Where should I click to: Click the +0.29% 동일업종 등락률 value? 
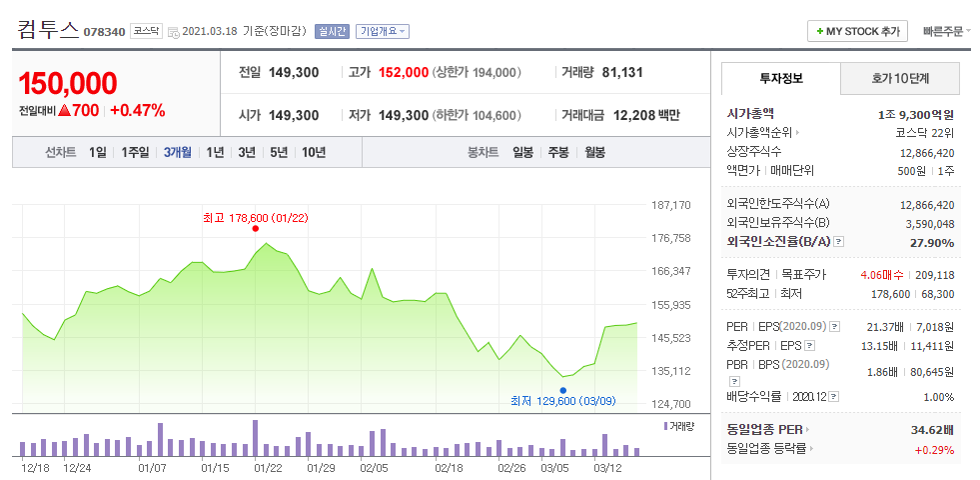tap(934, 449)
